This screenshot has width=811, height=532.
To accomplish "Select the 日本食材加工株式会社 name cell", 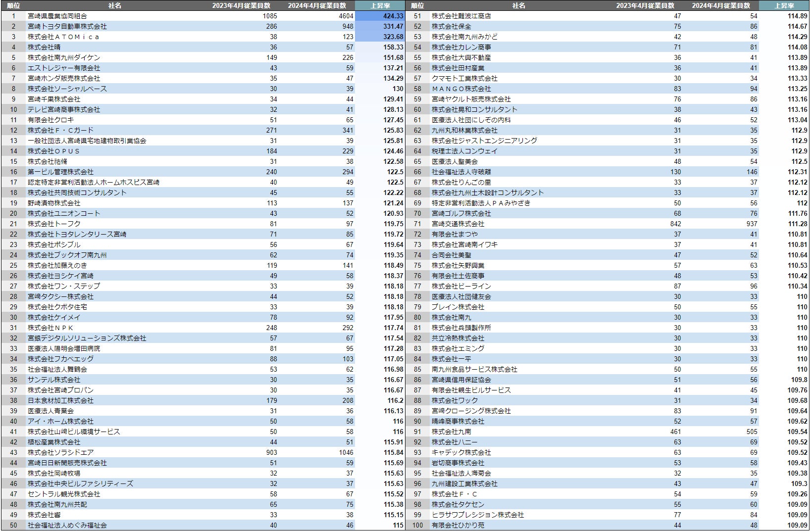I will pyautogui.click(x=60, y=400).
